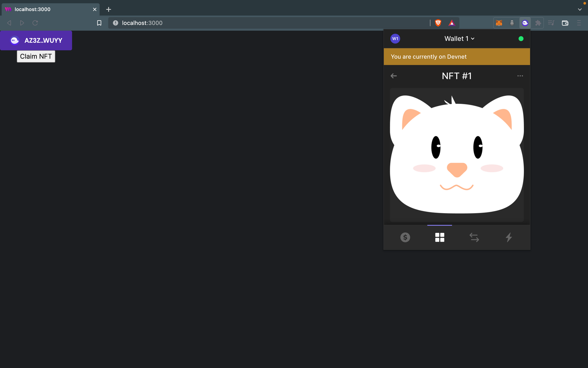The width and height of the screenshot is (588, 368).
Task: Reload the localhost page
Action: point(35,23)
